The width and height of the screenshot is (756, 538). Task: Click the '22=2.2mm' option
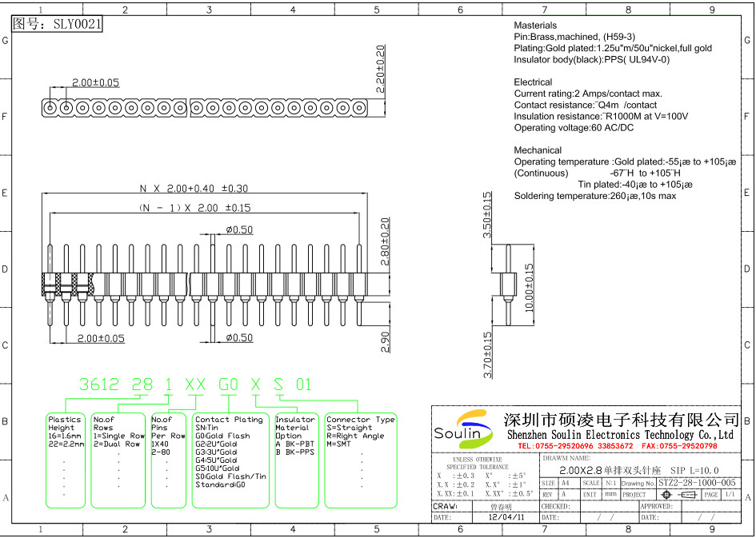pyautogui.click(x=66, y=444)
